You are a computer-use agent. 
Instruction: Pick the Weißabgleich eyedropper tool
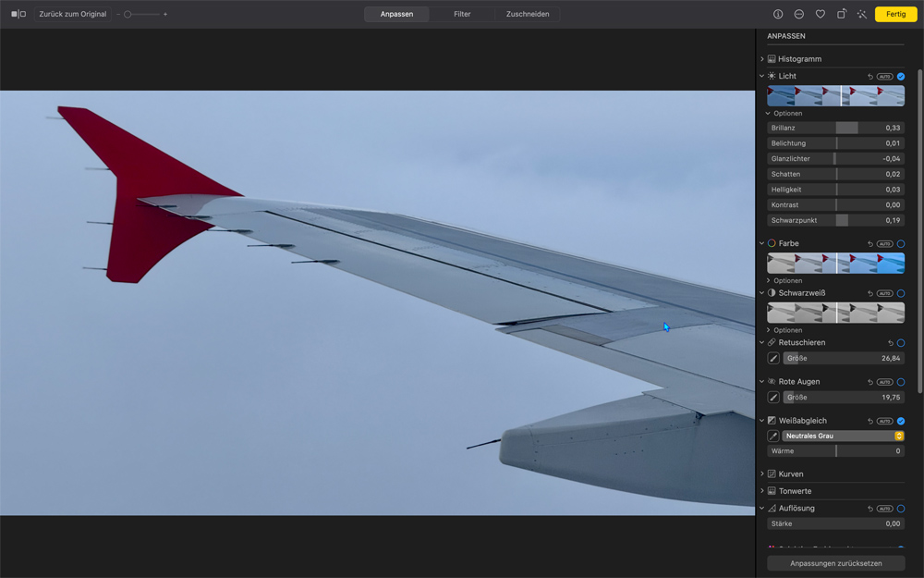click(x=773, y=436)
